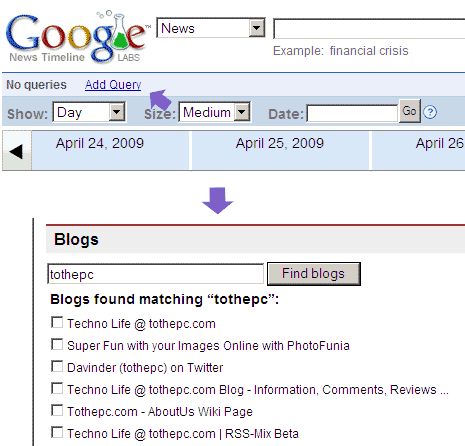The height and width of the screenshot is (446, 465).
Task: Go to previous dates with left arrow
Action: [17, 151]
